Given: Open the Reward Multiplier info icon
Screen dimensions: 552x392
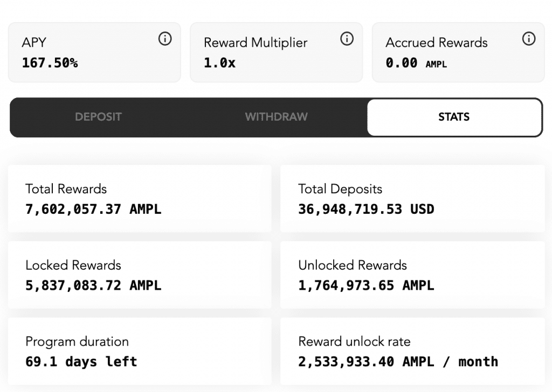Looking at the screenshot, I should coord(347,39).
